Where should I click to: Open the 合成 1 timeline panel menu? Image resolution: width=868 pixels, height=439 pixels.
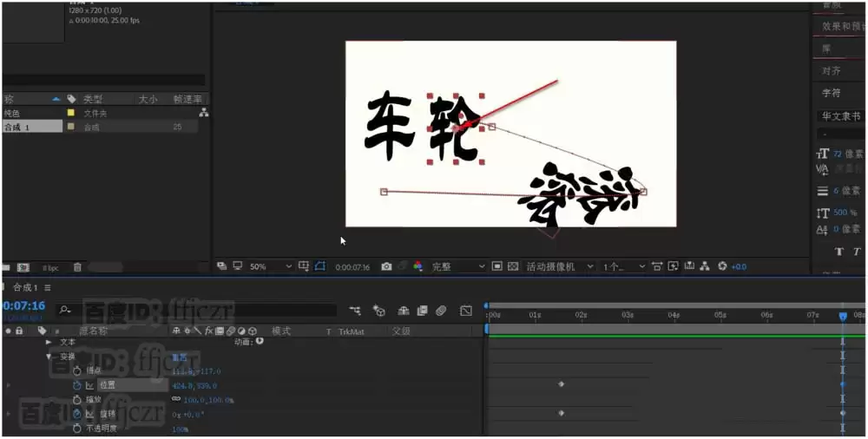pos(48,288)
